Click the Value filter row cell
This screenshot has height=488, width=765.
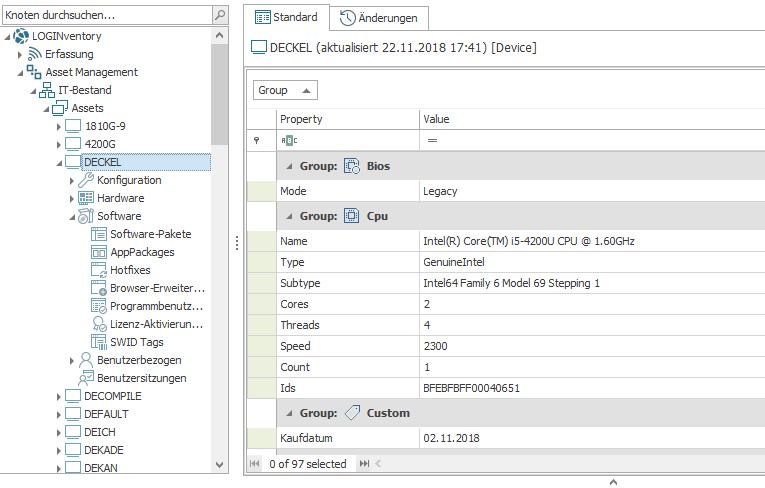click(x=590, y=141)
